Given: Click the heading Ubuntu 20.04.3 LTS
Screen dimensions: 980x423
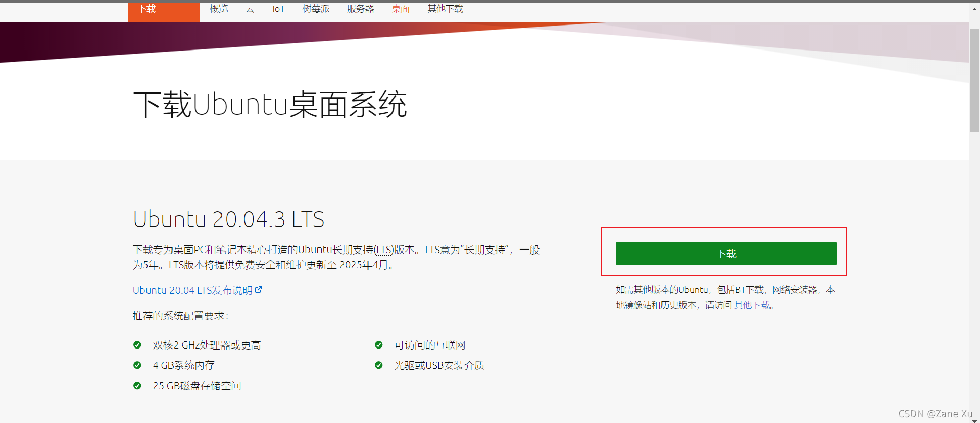Looking at the screenshot, I should tap(229, 219).
